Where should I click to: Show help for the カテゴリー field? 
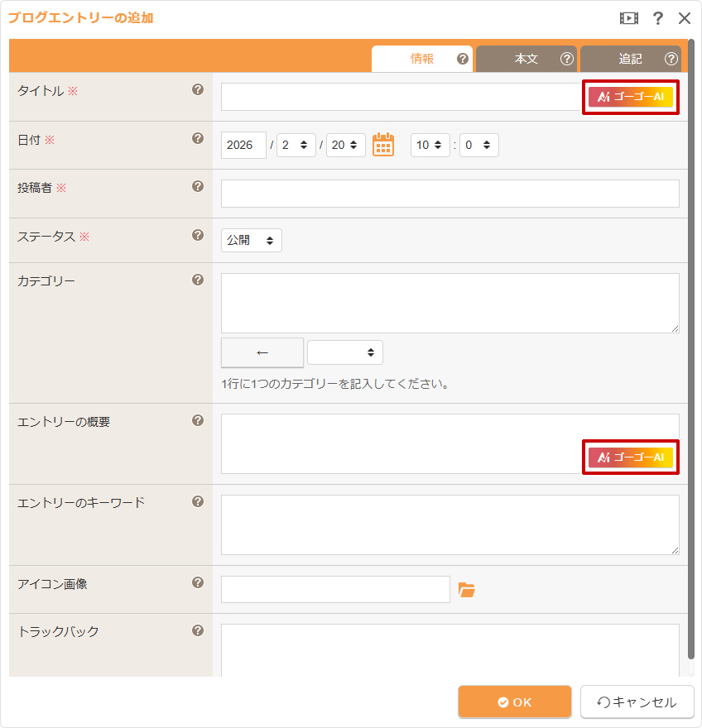pos(198,280)
